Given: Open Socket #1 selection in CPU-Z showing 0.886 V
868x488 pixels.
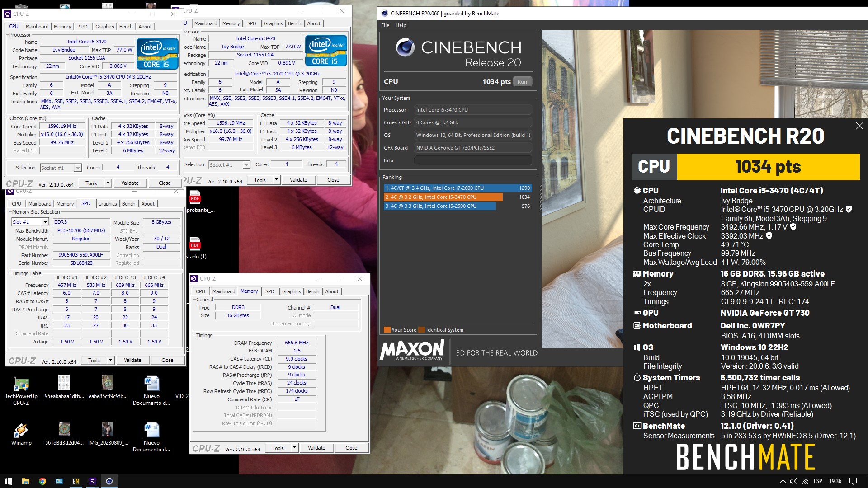Looking at the screenshot, I should click(61, 168).
